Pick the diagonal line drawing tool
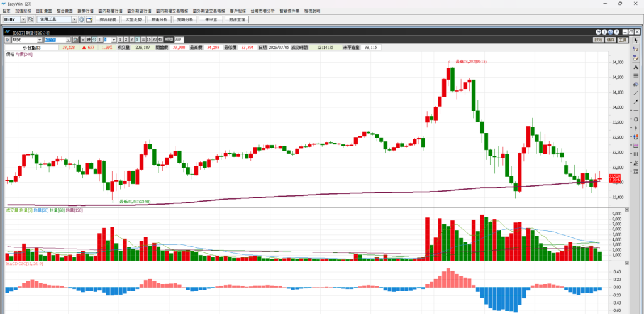Image resolution: width=644 pixels, height=314 pixels. pyautogui.click(x=636, y=93)
